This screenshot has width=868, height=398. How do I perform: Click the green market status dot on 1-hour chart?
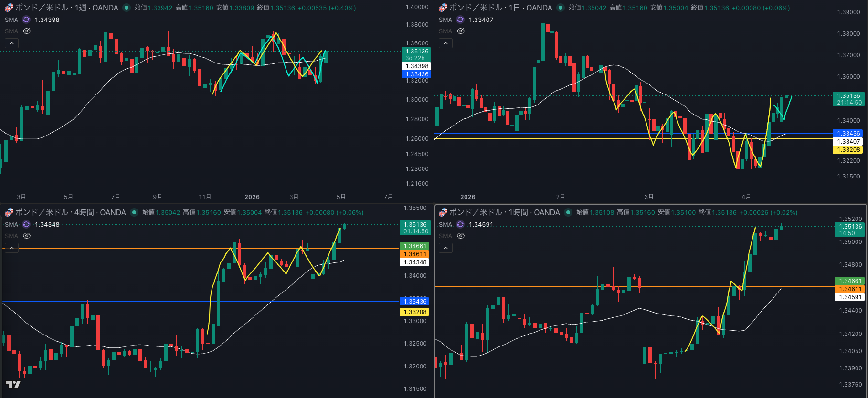(568, 212)
